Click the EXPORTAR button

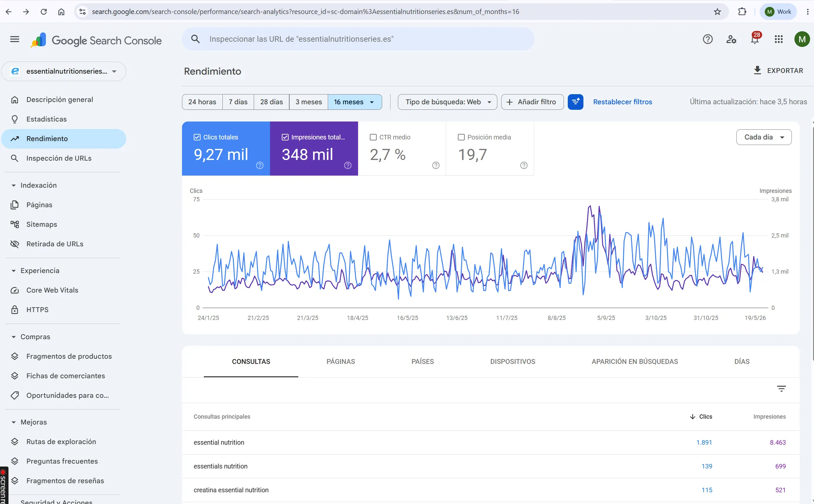(778, 71)
